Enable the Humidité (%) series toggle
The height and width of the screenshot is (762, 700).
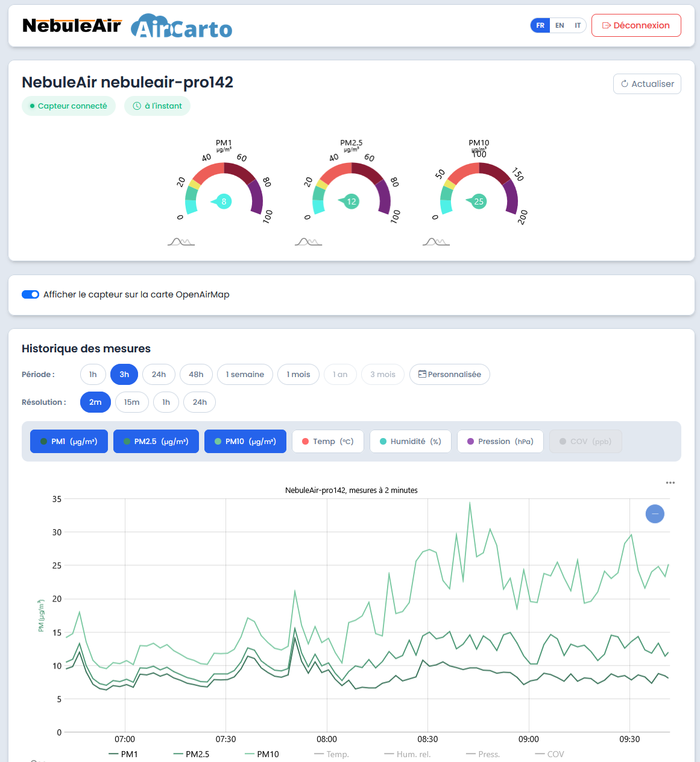[x=410, y=441]
